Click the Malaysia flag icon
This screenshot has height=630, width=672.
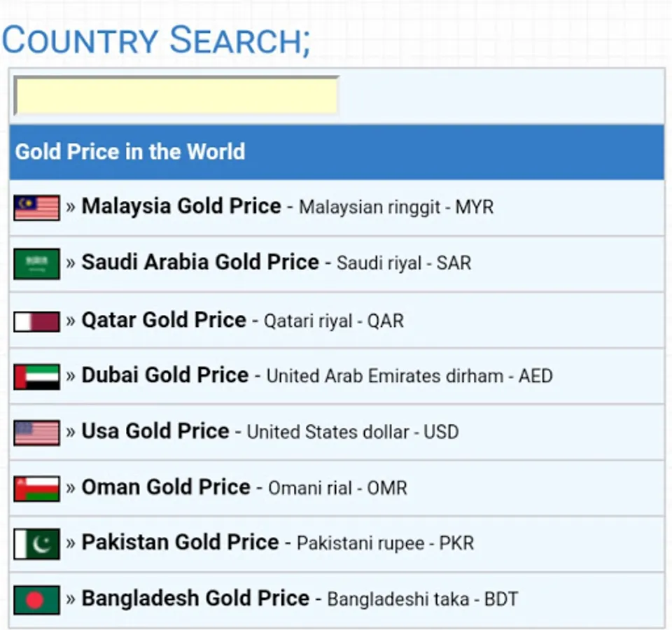(x=37, y=208)
